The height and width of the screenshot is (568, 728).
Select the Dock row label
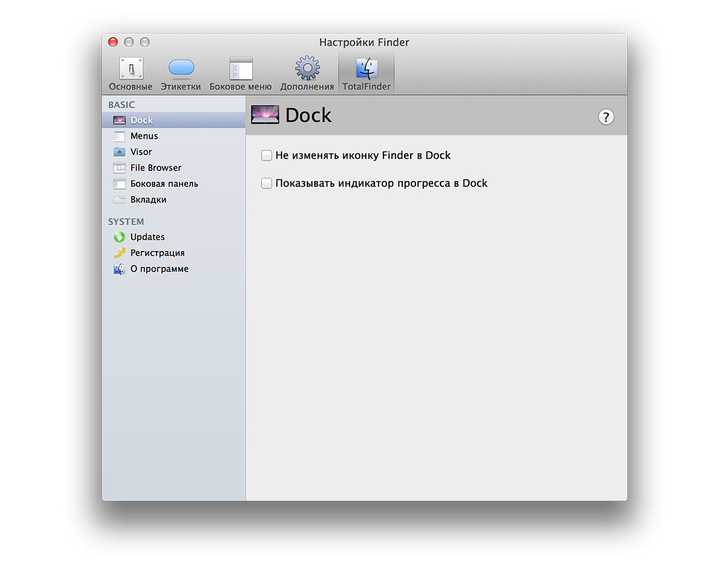141,120
